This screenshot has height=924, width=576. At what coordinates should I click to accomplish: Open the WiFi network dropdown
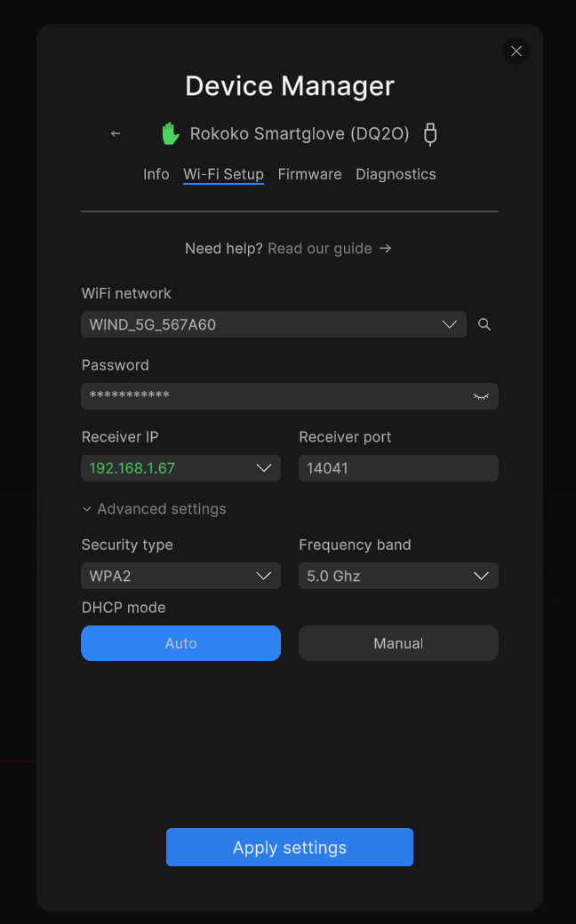pos(274,324)
